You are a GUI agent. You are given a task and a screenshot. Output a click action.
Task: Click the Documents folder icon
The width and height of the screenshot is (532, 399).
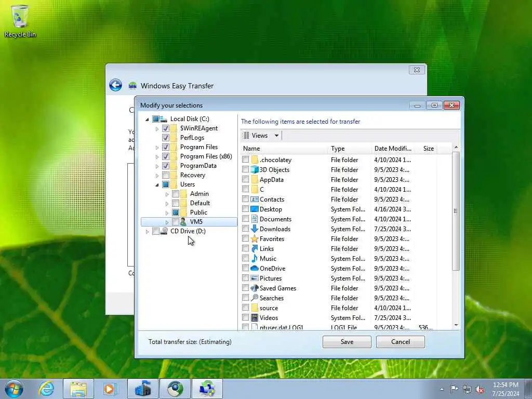[255, 219]
